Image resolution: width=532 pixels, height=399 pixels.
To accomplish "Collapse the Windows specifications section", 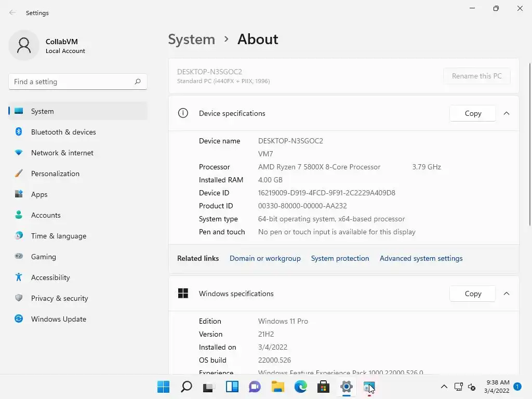I will coord(507,294).
